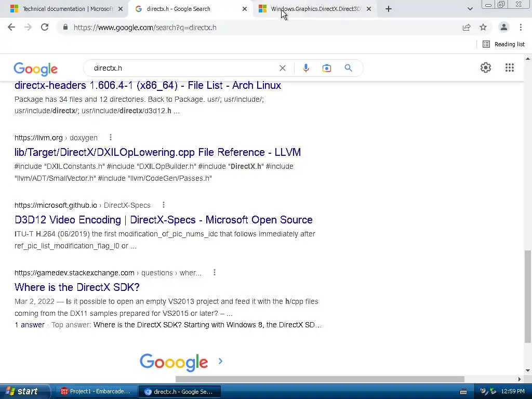Click the scroll down arrow
Image resolution: width=532 pixels, height=399 pixels.
click(x=528, y=370)
